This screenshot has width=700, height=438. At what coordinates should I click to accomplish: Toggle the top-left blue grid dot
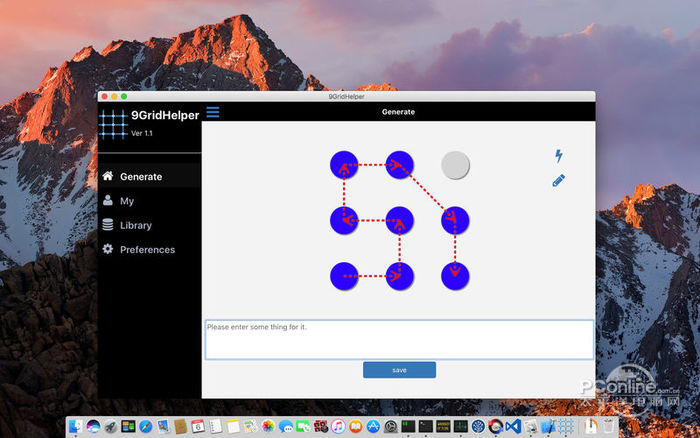click(344, 165)
